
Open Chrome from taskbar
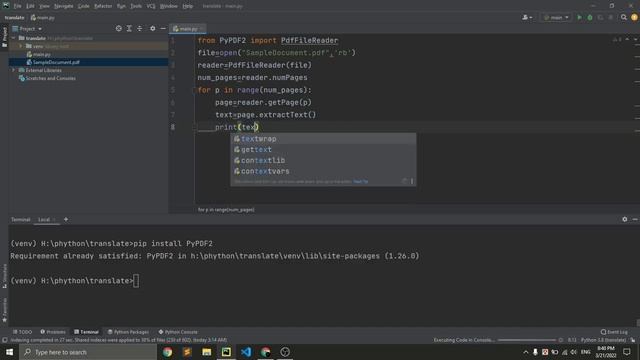pos(167,352)
